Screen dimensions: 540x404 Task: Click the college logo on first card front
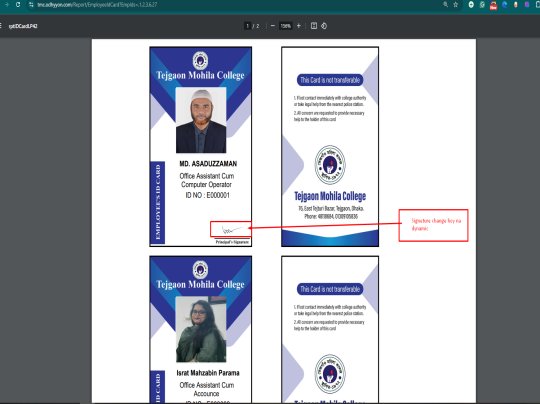pos(200,60)
